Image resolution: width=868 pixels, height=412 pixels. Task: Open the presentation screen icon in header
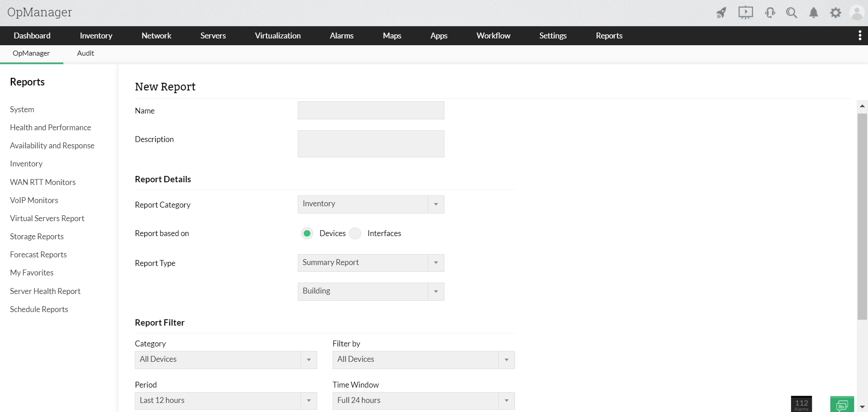click(x=745, y=13)
